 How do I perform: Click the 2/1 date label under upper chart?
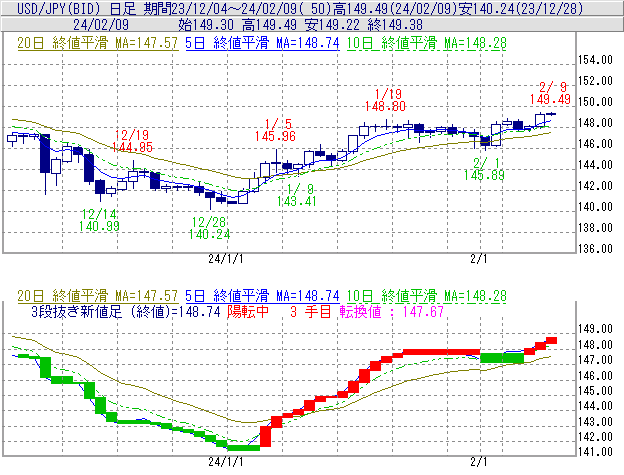478,259
